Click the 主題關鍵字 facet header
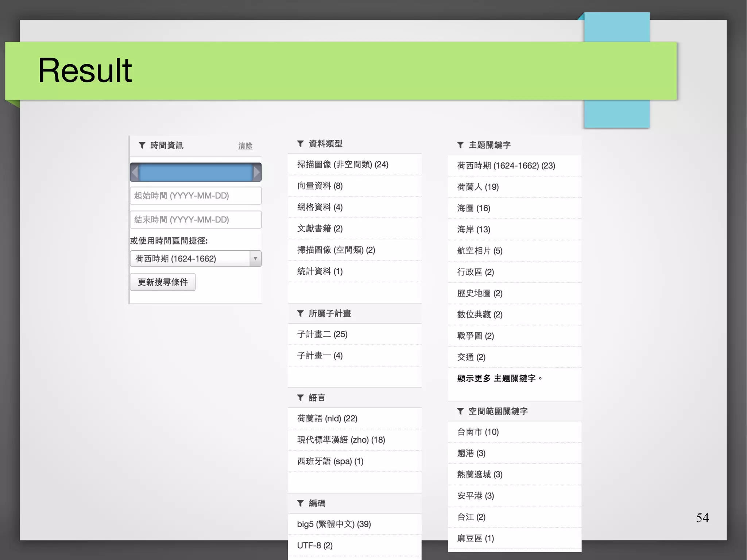Viewport: 747px width, 560px height. pos(515,145)
